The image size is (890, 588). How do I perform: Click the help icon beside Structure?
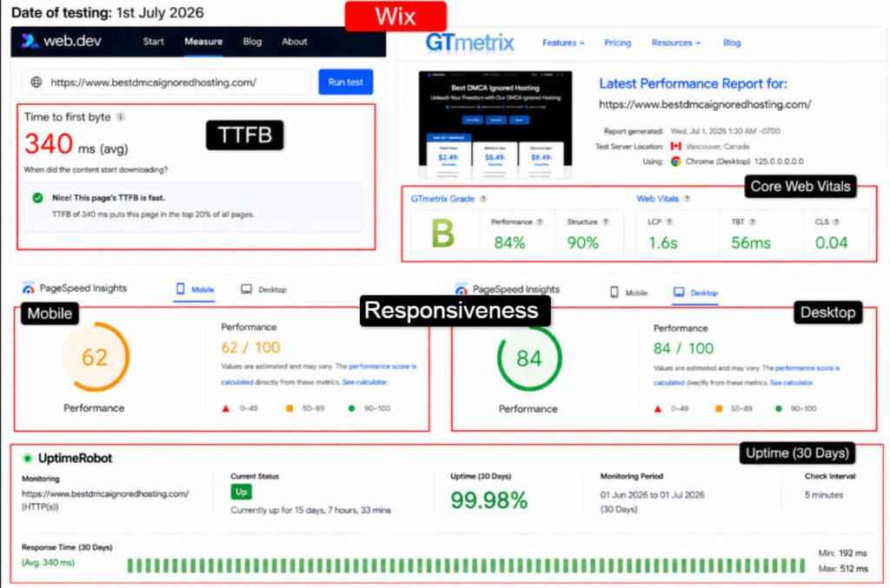pyautogui.click(x=606, y=222)
